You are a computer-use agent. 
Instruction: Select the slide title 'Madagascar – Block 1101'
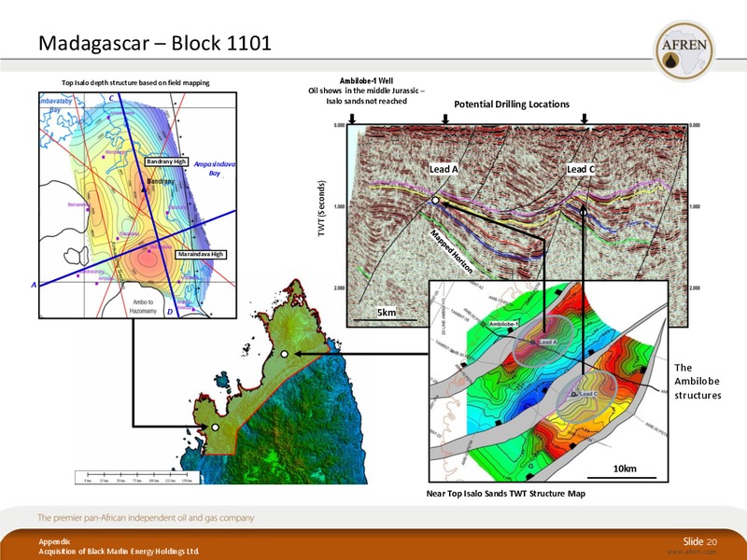coord(155,43)
